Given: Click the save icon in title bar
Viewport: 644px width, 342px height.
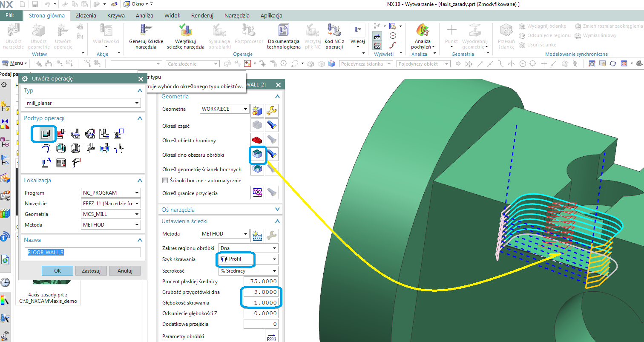Looking at the screenshot, I should (x=35, y=4).
